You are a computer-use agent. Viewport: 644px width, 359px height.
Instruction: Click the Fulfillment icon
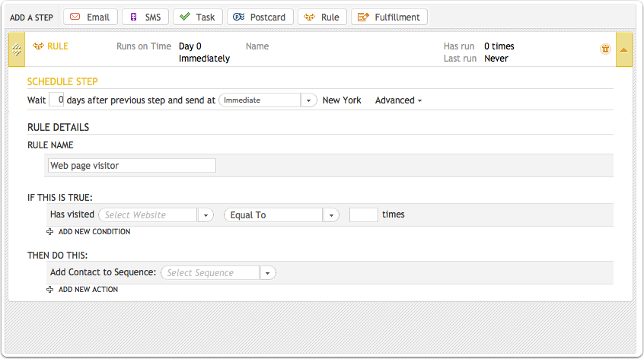point(363,17)
